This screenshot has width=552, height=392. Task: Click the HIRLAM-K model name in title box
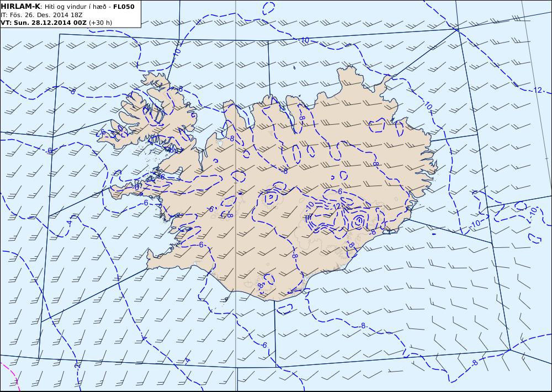[20, 7]
